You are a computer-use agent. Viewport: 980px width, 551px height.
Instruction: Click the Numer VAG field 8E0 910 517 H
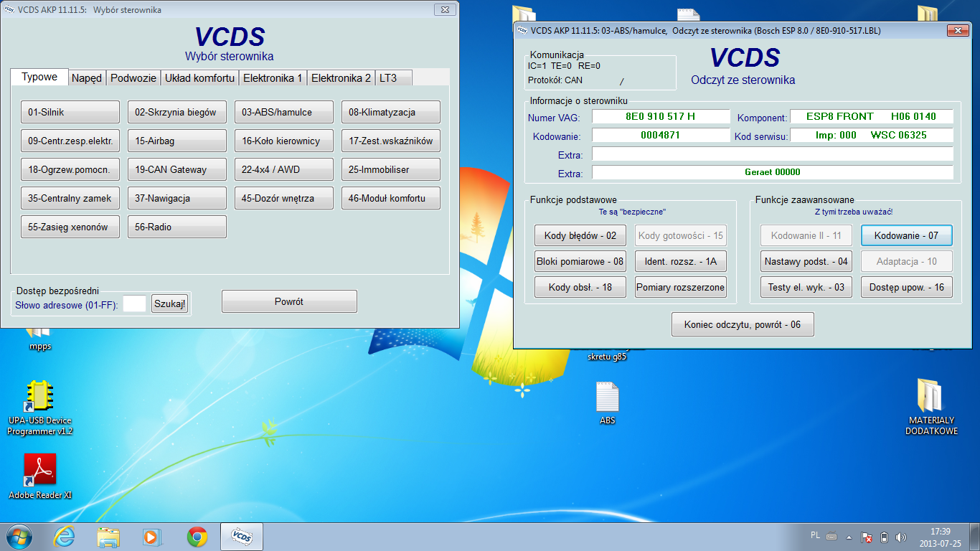click(x=661, y=116)
